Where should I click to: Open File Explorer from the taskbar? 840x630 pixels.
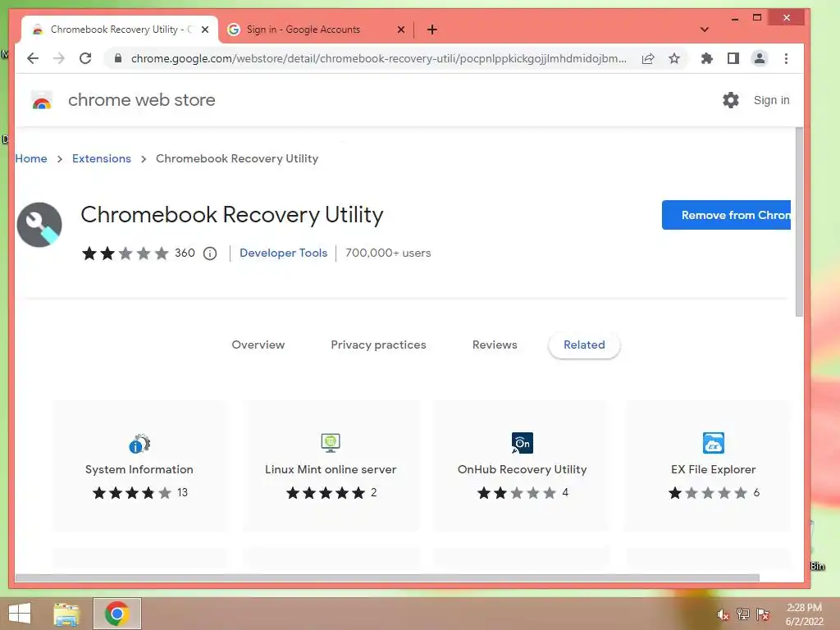(66, 614)
